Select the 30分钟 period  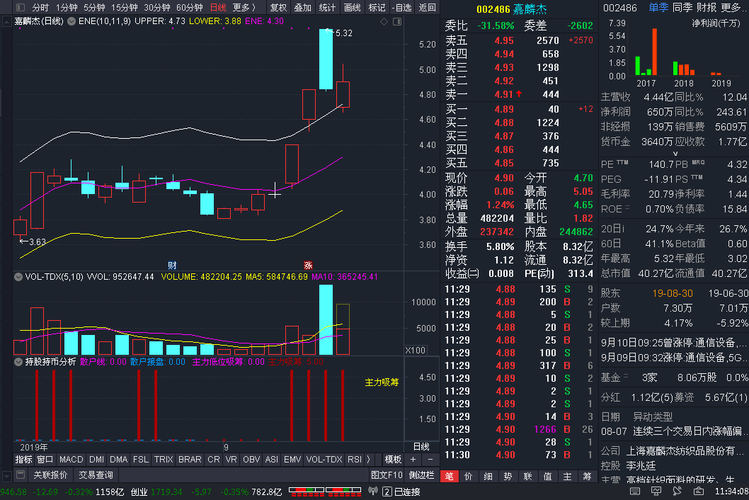coord(157,7)
